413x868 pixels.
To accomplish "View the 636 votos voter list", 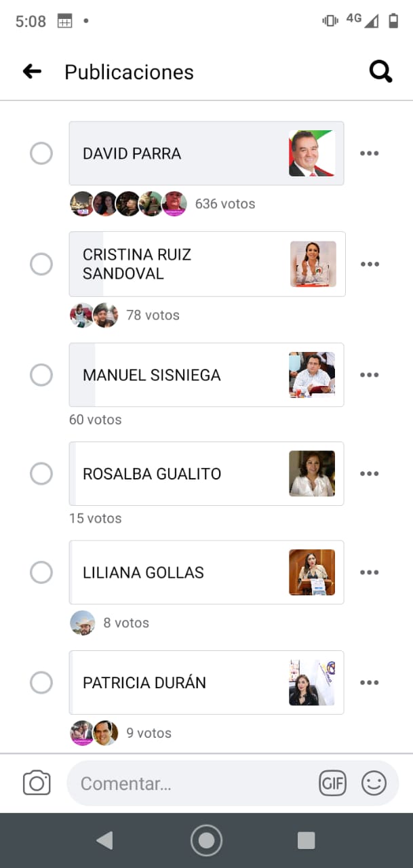I will click(224, 203).
